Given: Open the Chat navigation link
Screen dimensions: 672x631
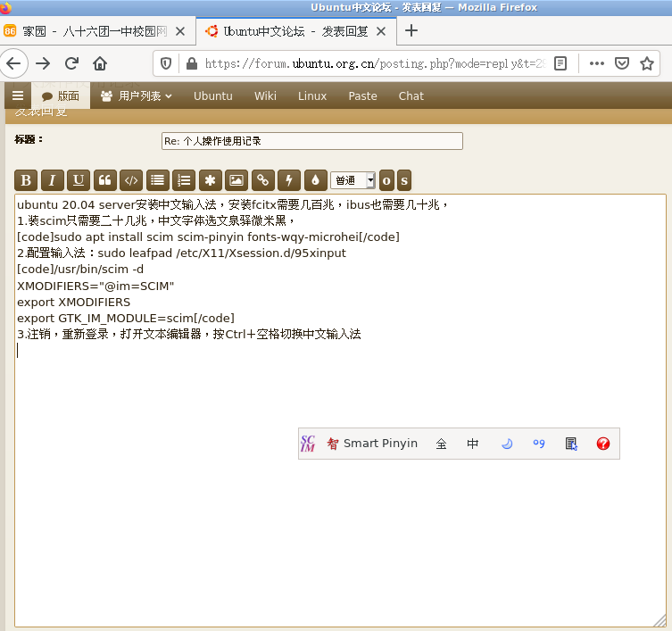Looking at the screenshot, I should coord(411,96).
